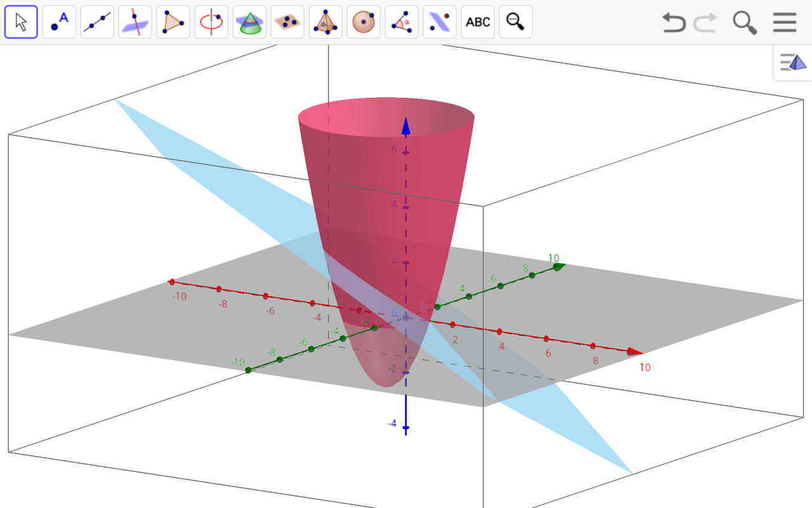Select the Rotate around Line tool

click(211, 22)
